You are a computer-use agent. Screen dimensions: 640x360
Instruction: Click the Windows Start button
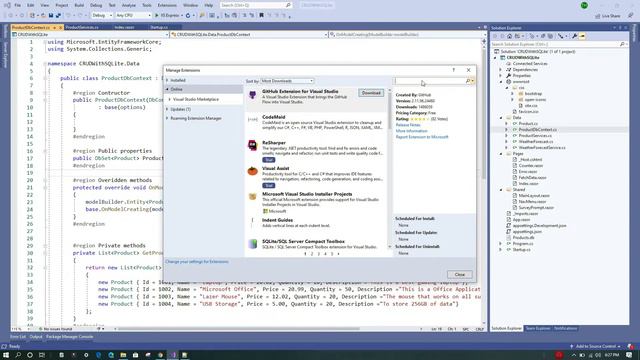tap(6, 355)
